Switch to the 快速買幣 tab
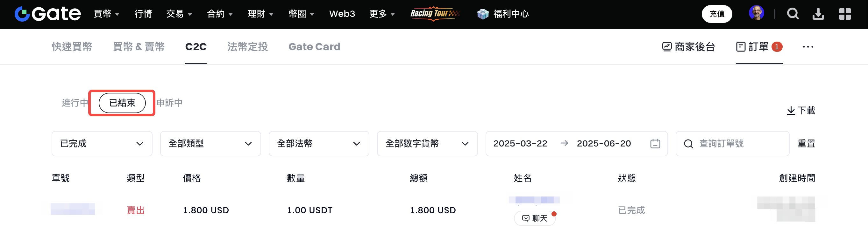Image resolution: width=868 pixels, height=246 pixels. click(x=72, y=47)
